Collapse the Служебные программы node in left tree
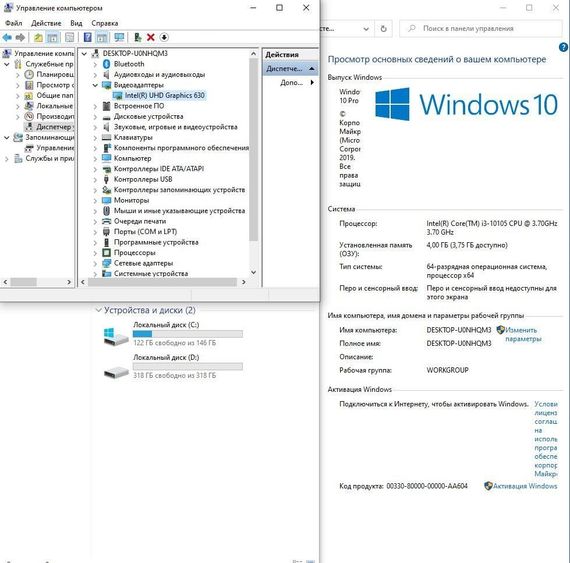The image size is (570, 563). pos(7,64)
